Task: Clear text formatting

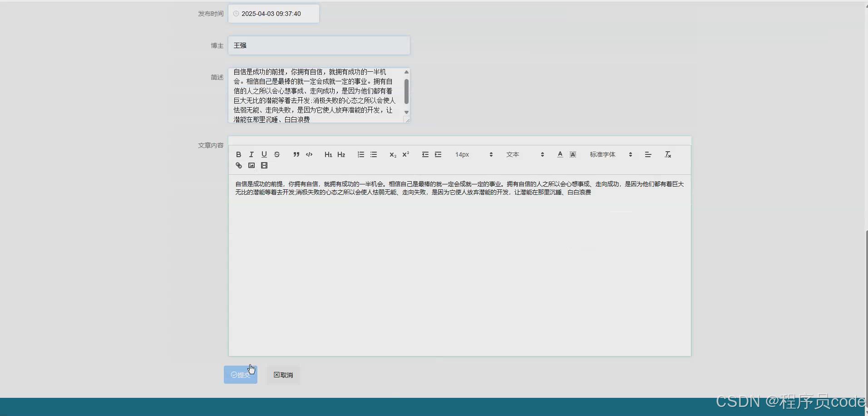Action: 668,154
